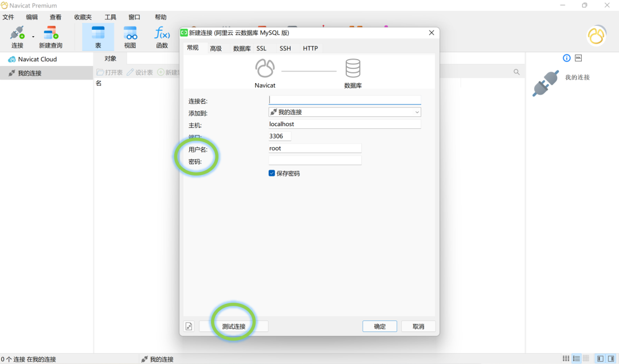619x364 pixels.
Task: Select 我的连接 in the left sidebar
Action: pyautogui.click(x=30, y=73)
